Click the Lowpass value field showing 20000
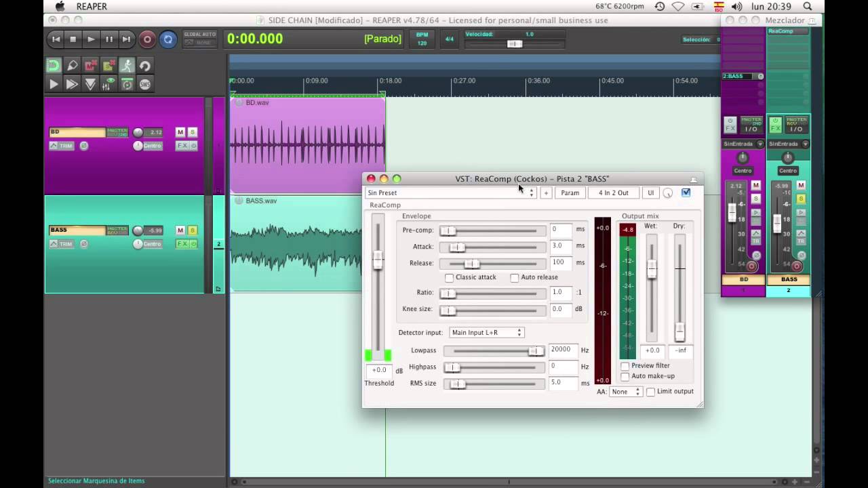 pos(563,350)
